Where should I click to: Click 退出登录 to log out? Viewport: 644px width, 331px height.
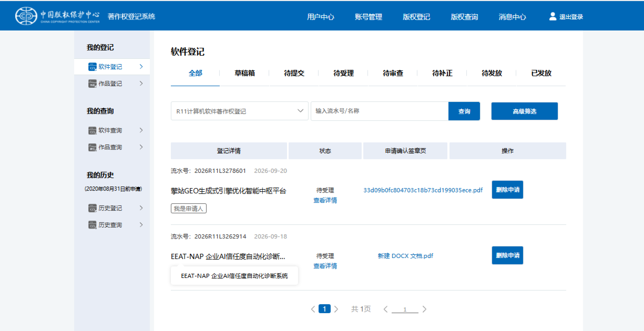tap(571, 17)
